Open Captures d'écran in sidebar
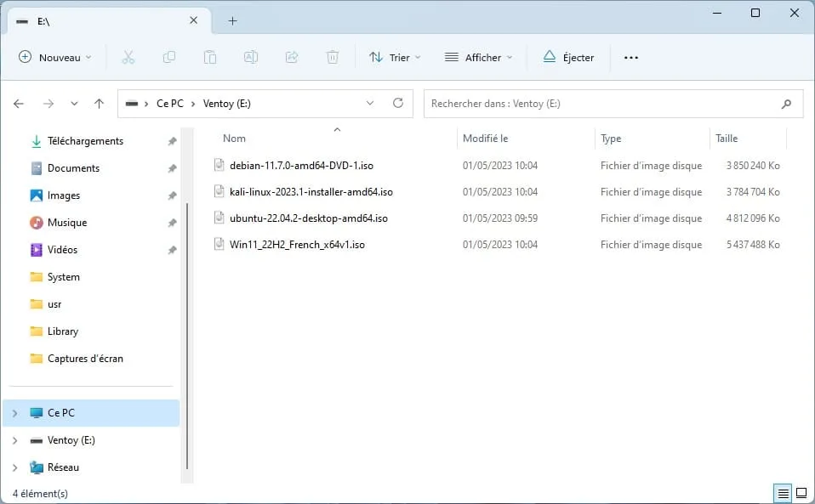815x504 pixels. pos(85,359)
